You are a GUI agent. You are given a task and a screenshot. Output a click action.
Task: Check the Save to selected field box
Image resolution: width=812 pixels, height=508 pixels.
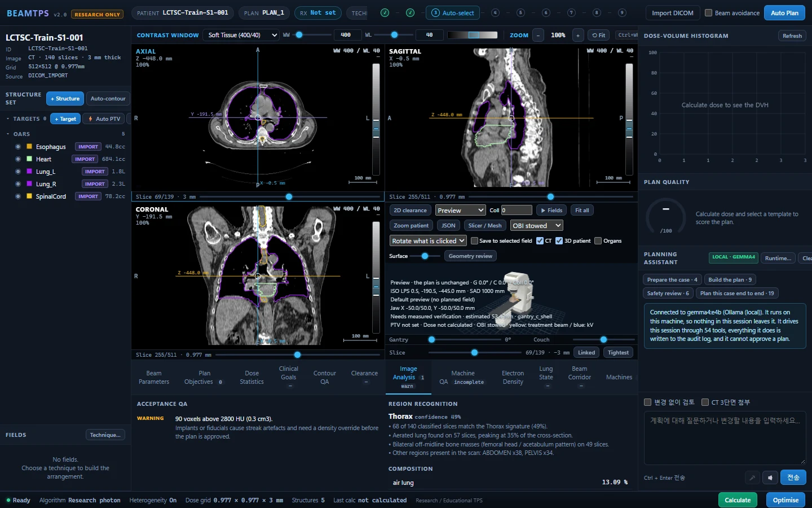click(474, 240)
